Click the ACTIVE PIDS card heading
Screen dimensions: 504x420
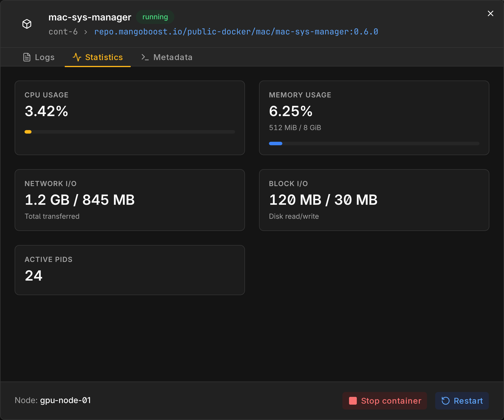(48, 260)
